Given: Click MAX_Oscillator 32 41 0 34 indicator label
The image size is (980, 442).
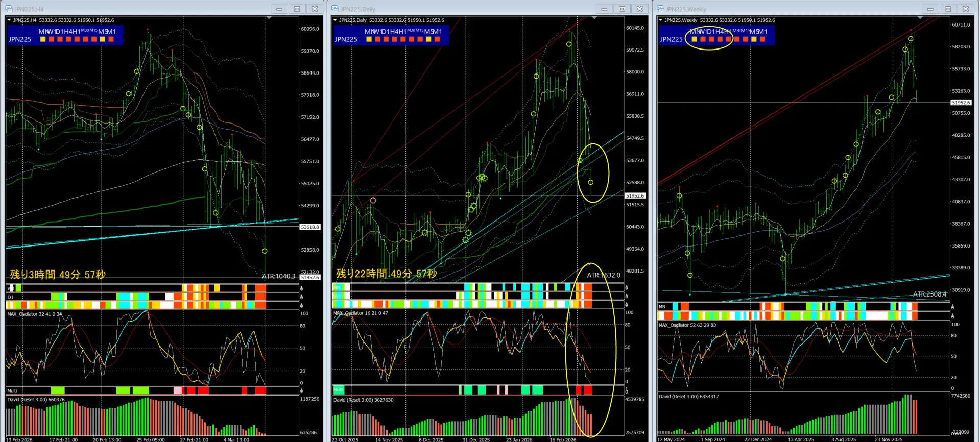Looking at the screenshot, I should (x=35, y=314).
